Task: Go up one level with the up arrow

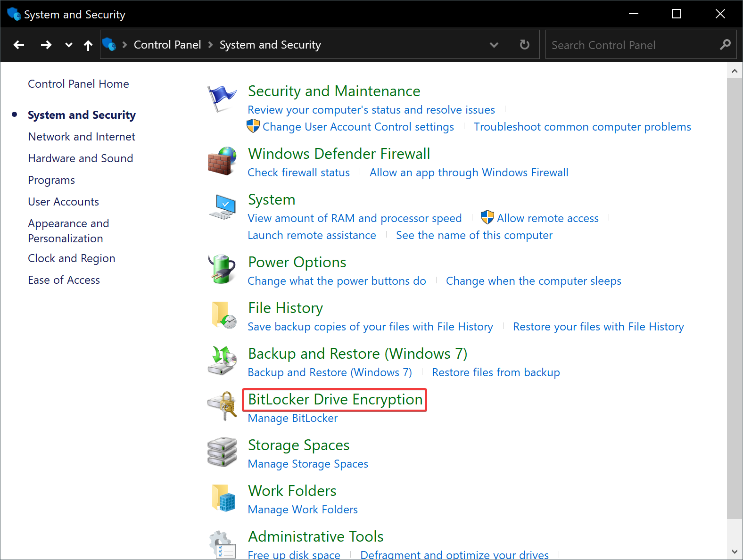Action: click(x=88, y=45)
